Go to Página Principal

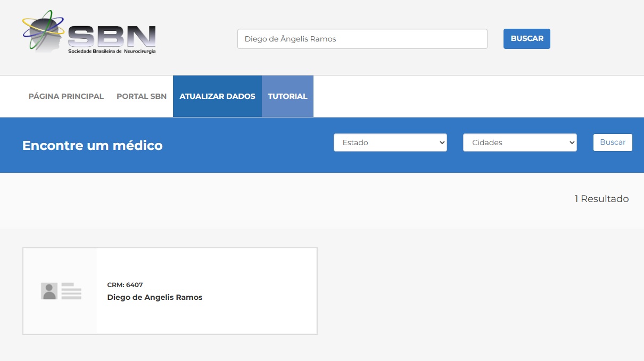[66, 96]
